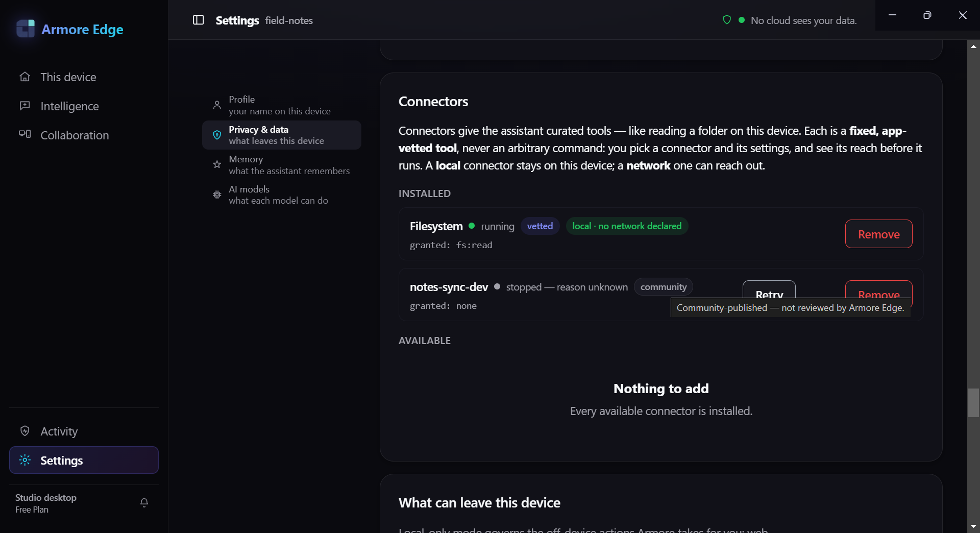
Task: Remove the notes-sync-dev connector
Action: click(878, 289)
